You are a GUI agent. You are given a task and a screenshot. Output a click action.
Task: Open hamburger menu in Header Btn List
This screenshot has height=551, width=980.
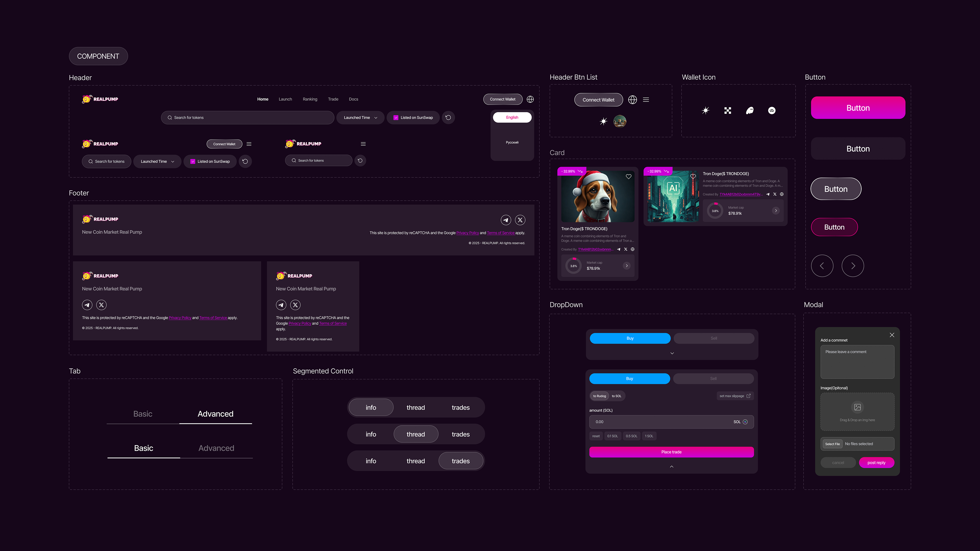point(646,100)
